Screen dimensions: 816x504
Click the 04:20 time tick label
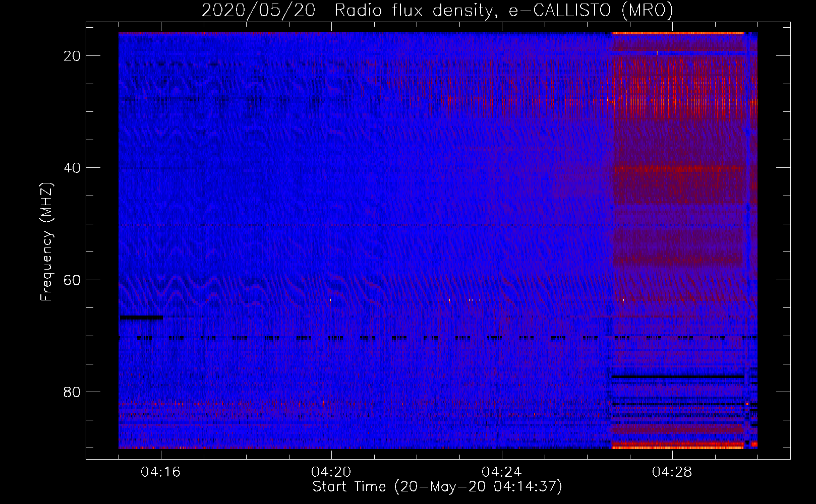point(331,472)
